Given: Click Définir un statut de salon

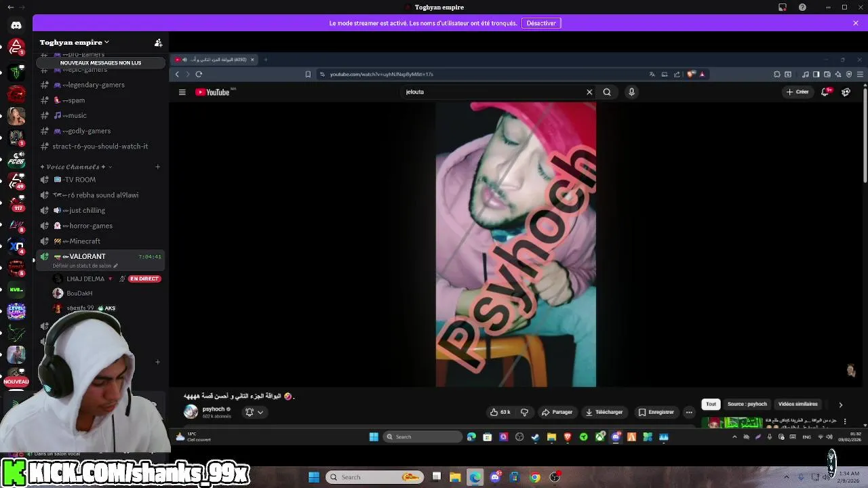Looking at the screenshot, I should (x=85, y=266).
